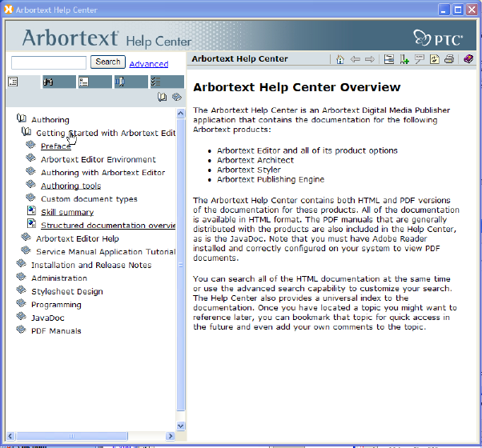This screenshot has width=482, height=448.
Task: Click the contents scroll up arrow
Action: point(181,114)
